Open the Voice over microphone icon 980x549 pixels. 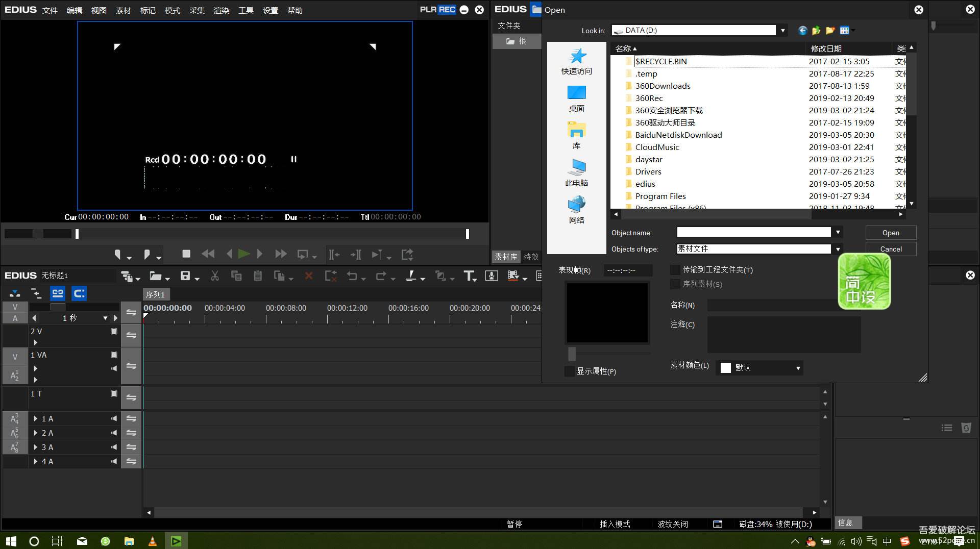(x=492, y=276)
